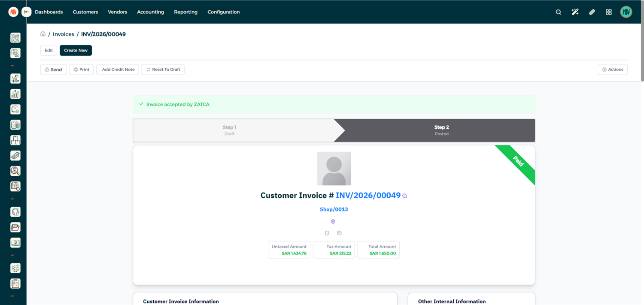
Task: Open the gear settings icon in sidebar
Action: [15, 268]
